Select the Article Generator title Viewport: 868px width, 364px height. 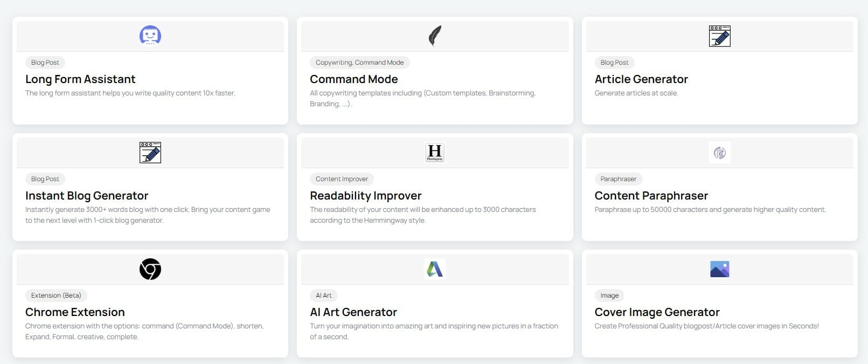(641, 79)
